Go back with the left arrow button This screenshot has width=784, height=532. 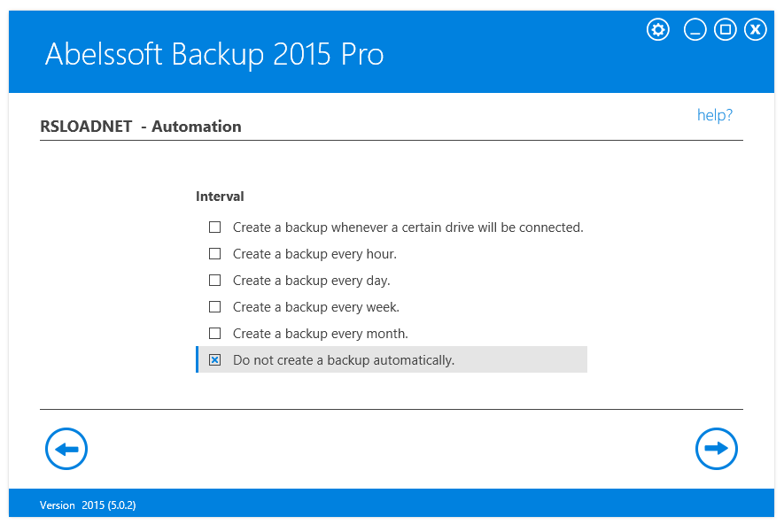[x=66, y=449]
